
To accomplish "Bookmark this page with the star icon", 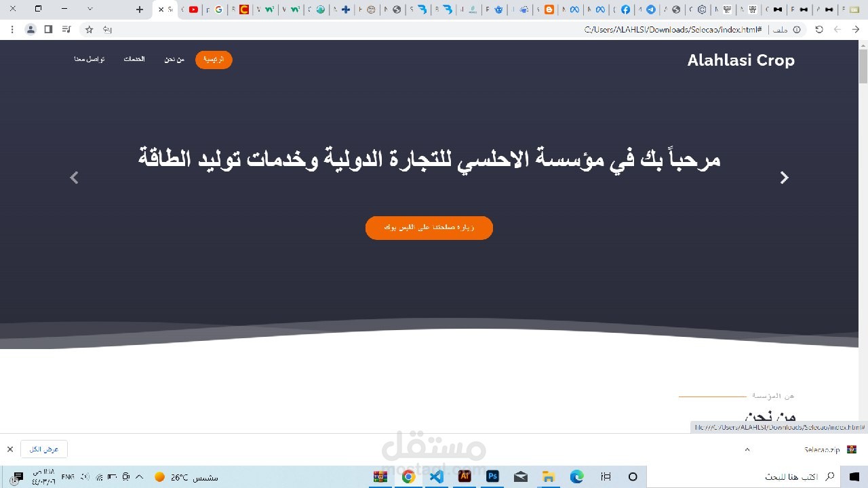I will click(x=89, y=29).
